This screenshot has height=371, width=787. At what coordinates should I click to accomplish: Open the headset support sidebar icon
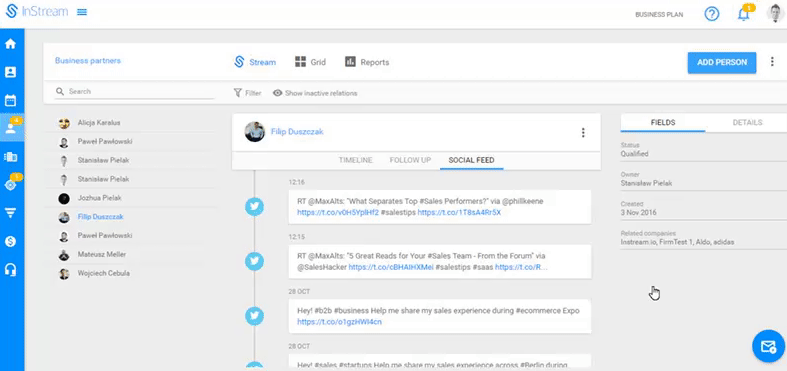(11, 270)
